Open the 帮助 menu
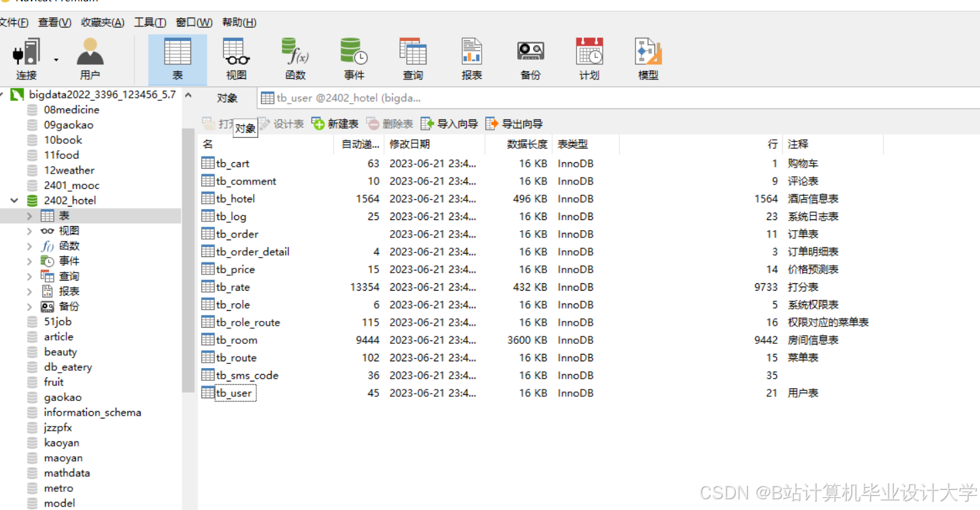This screenshot has width=980, height=510. point(239,22)
